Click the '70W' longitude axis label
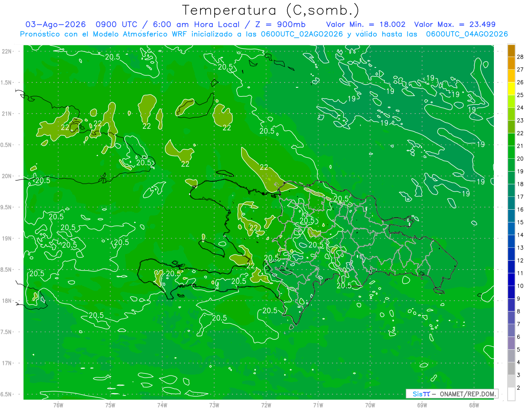Image resolution: width=532 pixels, height=411 pixels. (370, 405)
